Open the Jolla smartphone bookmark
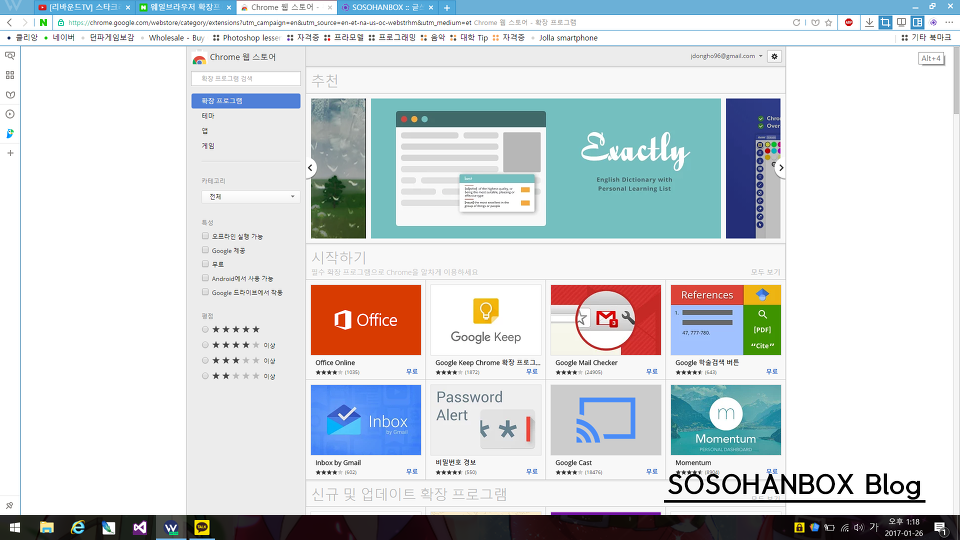 click(564, 38)
